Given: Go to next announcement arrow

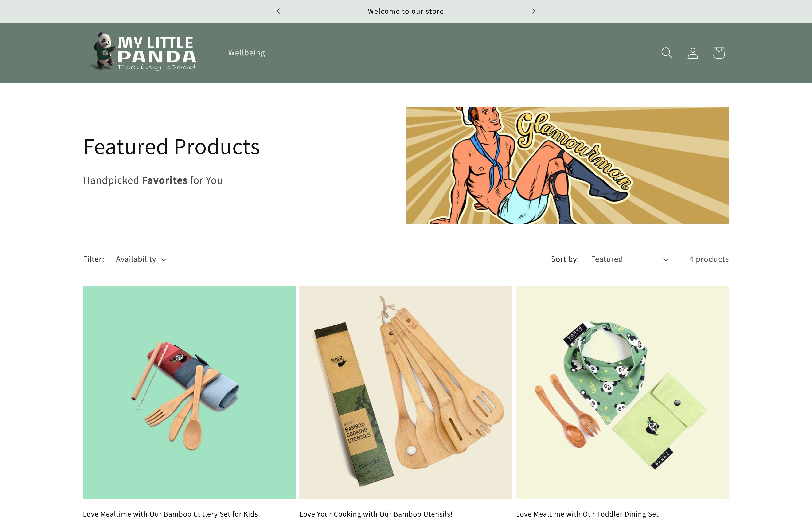Looking at the screenshot, I should [x=534, y=11].
